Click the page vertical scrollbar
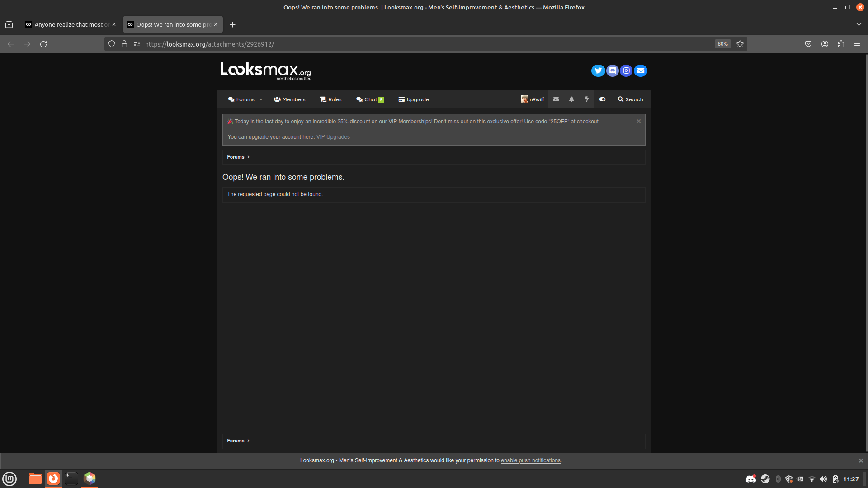The height and width of the screenshot is (488, 868). tap(866, 253)
